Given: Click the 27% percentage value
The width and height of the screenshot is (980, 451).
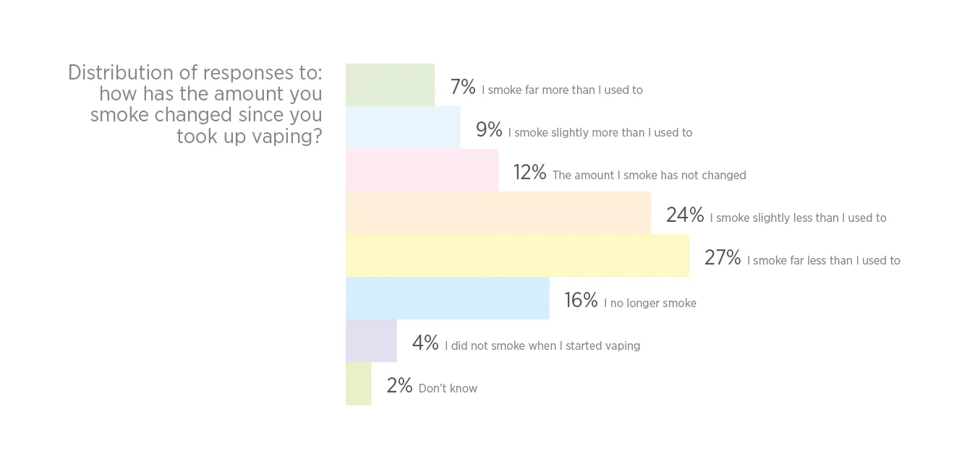Looking at the screenshot, I should (x=722, y=257).
